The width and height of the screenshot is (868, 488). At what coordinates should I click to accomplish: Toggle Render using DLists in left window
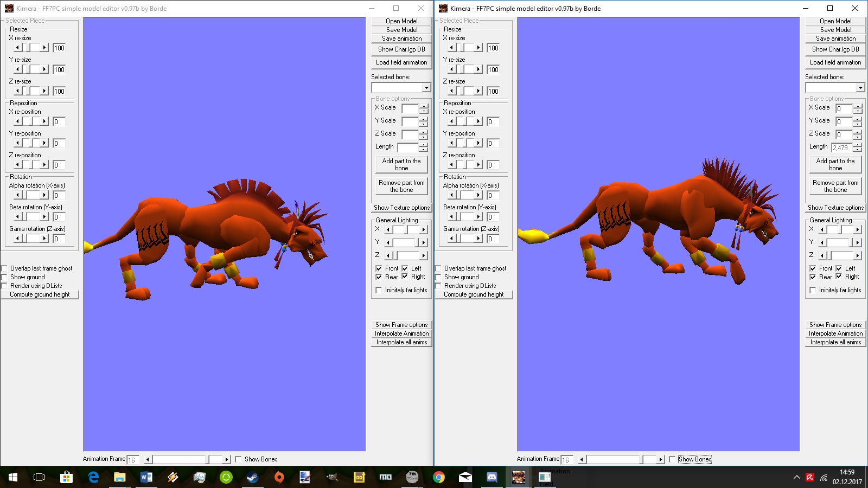pyautogui.click(x=4, y=286)
